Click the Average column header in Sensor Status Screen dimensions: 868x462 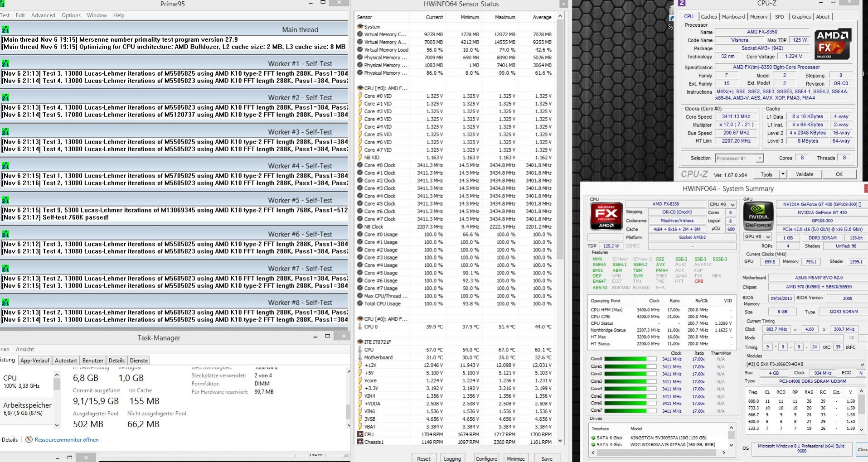pos(536,17)
